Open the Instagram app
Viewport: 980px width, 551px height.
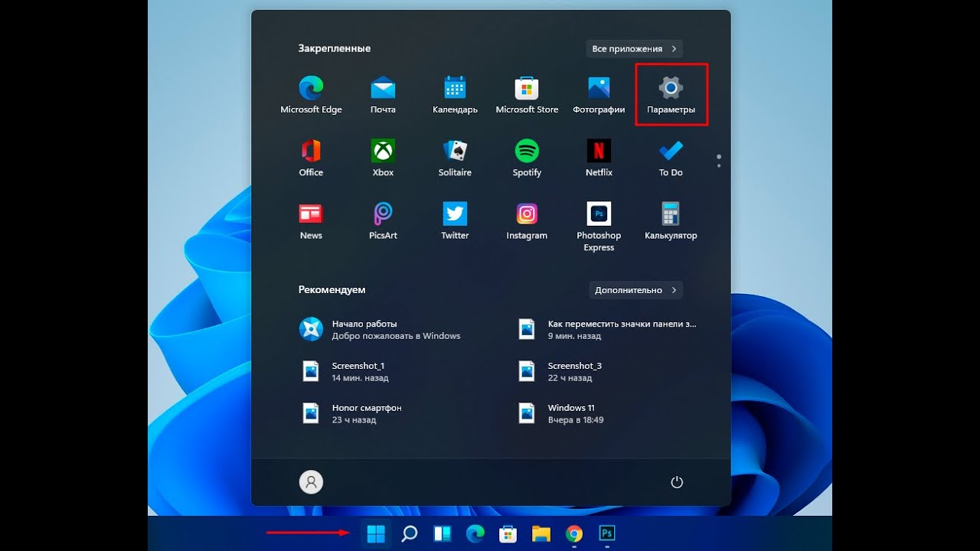point(527,221)
